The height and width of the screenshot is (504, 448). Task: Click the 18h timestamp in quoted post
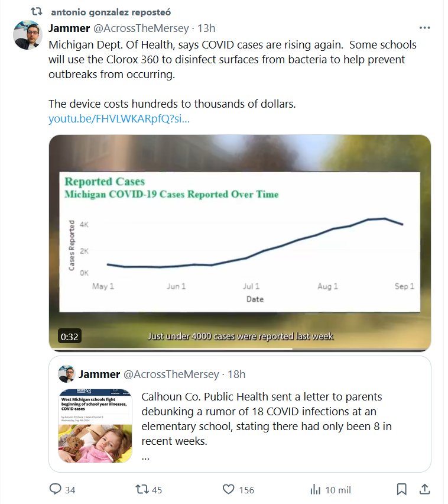[236, 374]
